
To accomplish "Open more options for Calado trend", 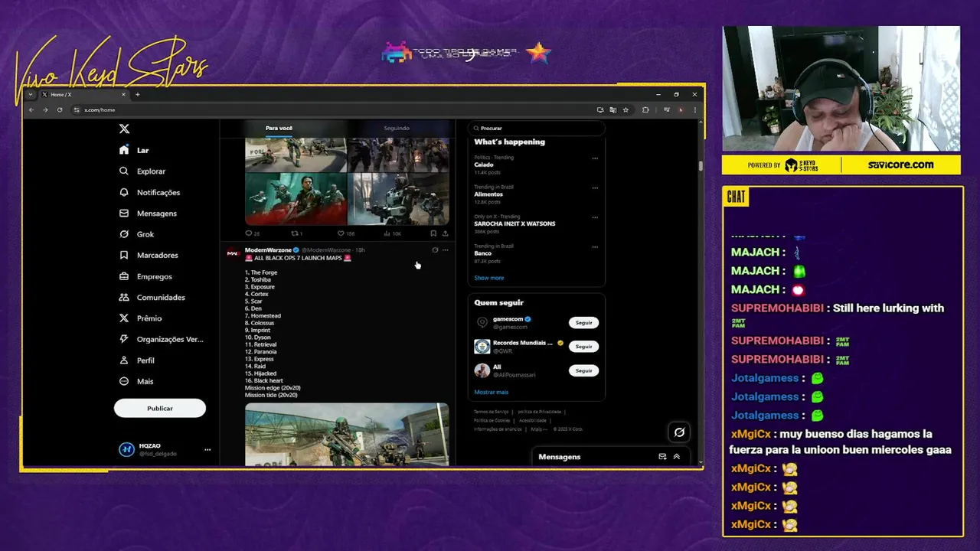I will pyautogui.click(x=595, y=158).
